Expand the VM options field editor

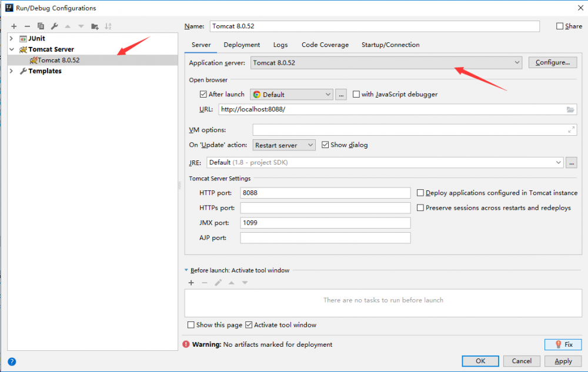(x=571, y=130)
